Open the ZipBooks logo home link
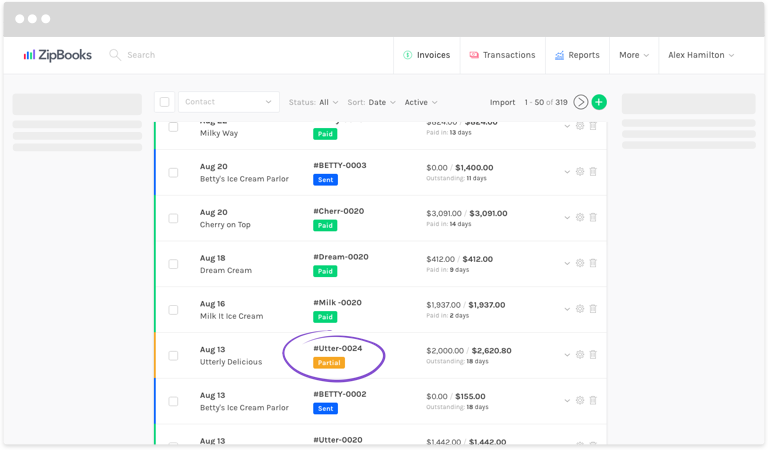Viewport: 768px width, 450px height. tap(57, 55)
